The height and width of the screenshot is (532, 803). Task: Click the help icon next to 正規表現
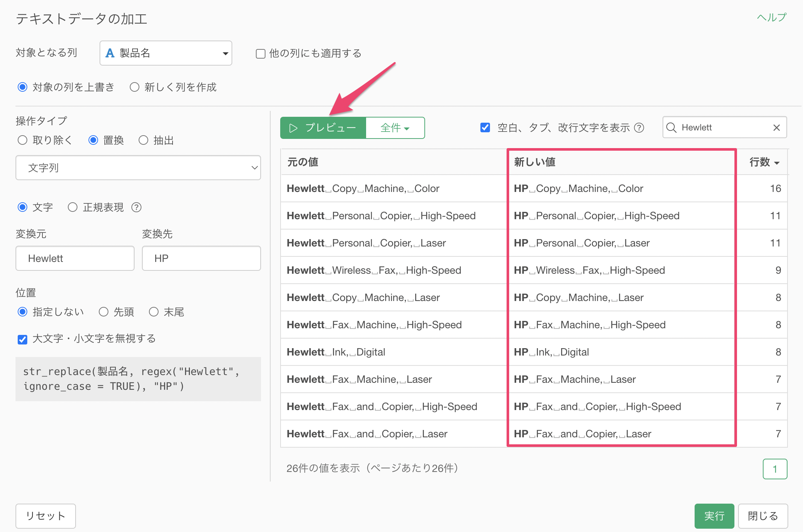coord(136,207)
